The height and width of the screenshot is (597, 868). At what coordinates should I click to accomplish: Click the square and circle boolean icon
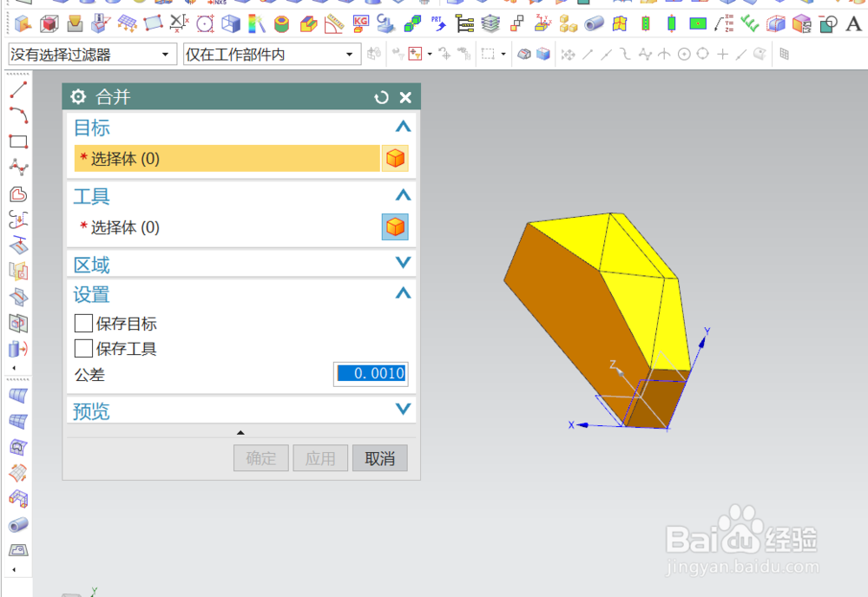pos(828,23)
